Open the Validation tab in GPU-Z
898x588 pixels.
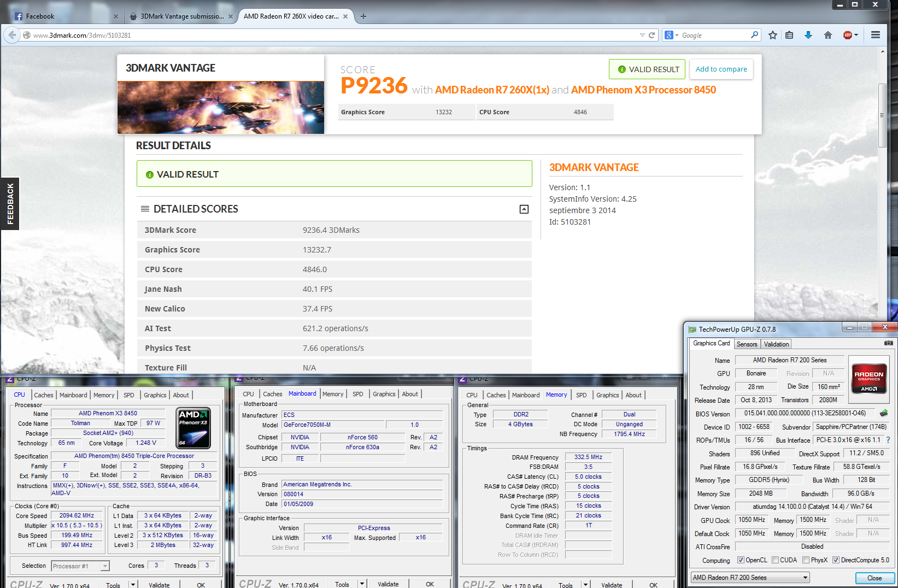[776, 344]
